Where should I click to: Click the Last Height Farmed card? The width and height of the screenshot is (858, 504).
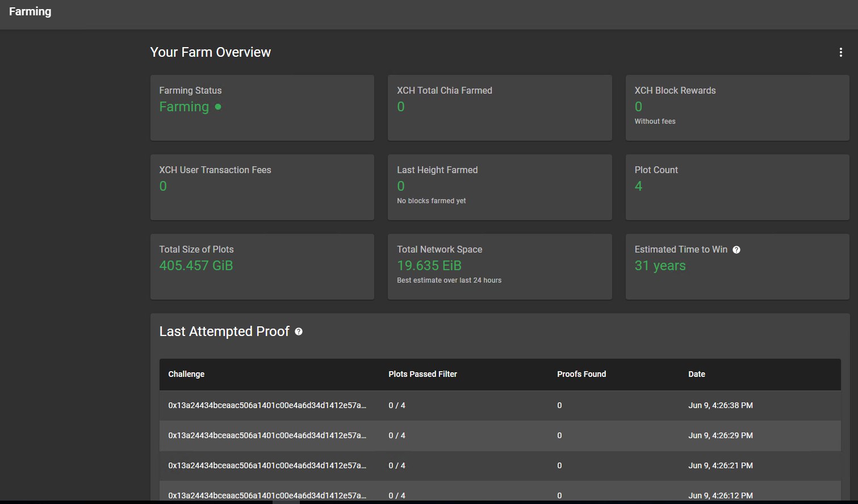[500, 187]
